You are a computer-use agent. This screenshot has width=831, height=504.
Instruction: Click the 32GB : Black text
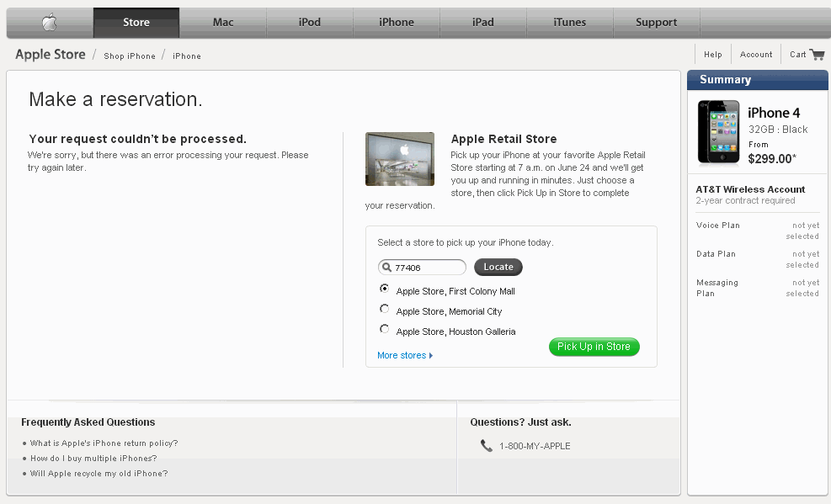(777, 130)
